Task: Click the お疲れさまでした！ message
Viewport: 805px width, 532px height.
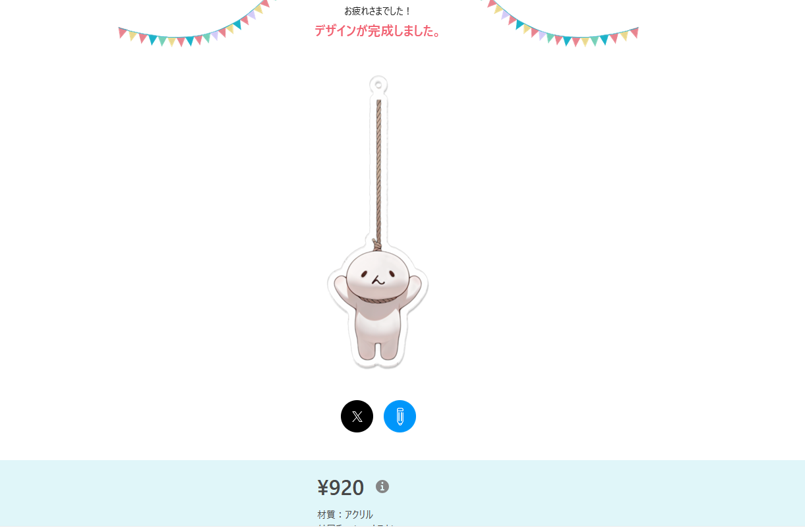Action: tap(378, 11)
